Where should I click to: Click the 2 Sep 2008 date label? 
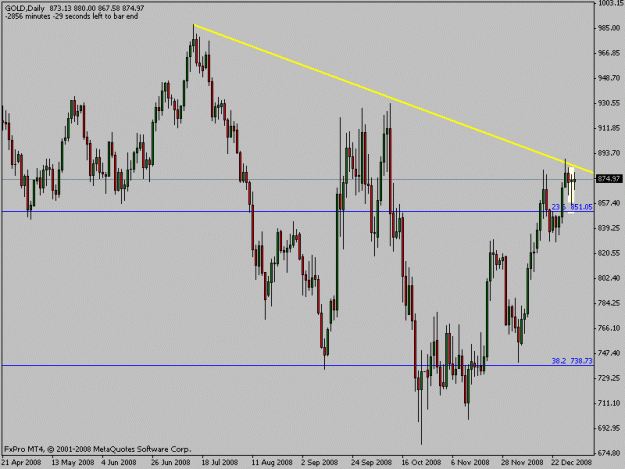click(320, 462)
